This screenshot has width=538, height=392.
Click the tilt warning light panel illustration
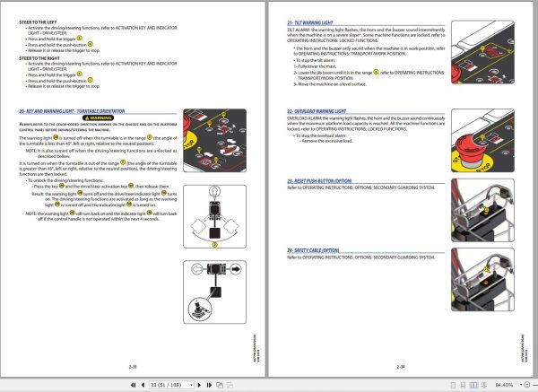pyautogui.click(x=482, y=52)
